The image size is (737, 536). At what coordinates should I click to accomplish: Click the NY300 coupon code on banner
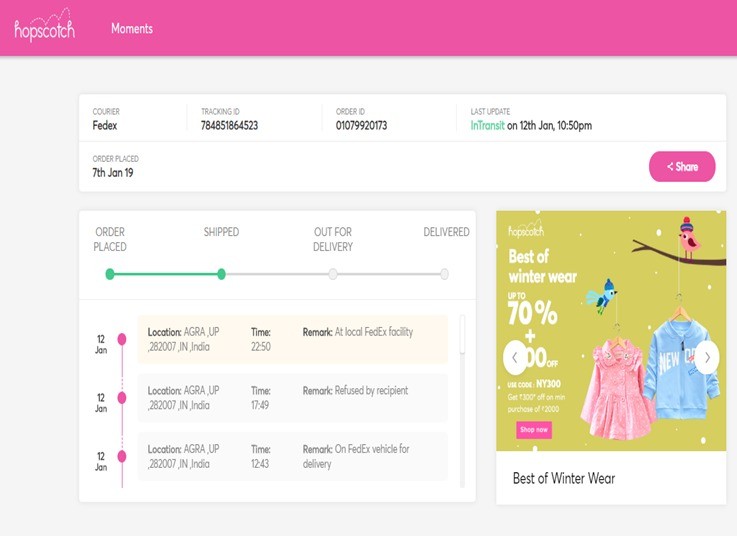(x=548, y=384)
